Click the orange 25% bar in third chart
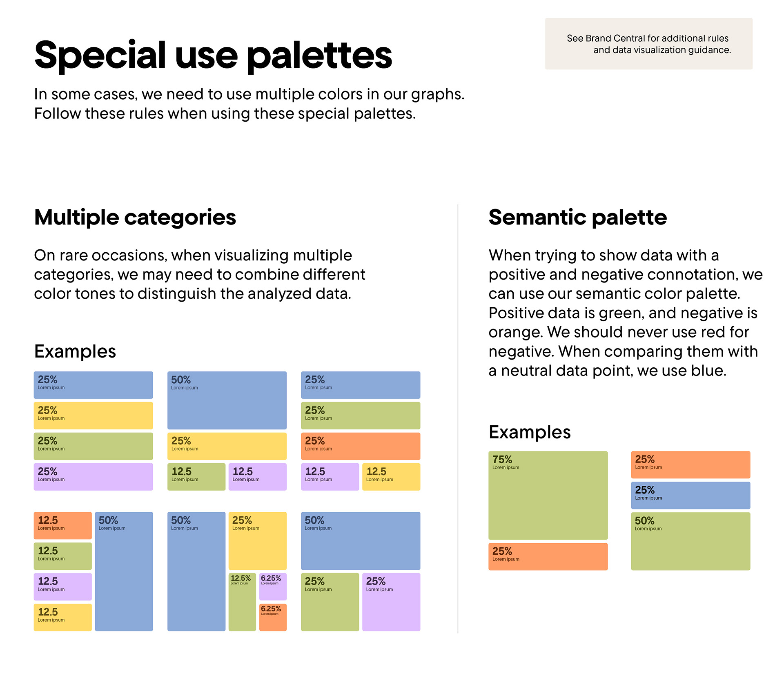Viewport: 784px width, 689px height. tap(360, 446)
